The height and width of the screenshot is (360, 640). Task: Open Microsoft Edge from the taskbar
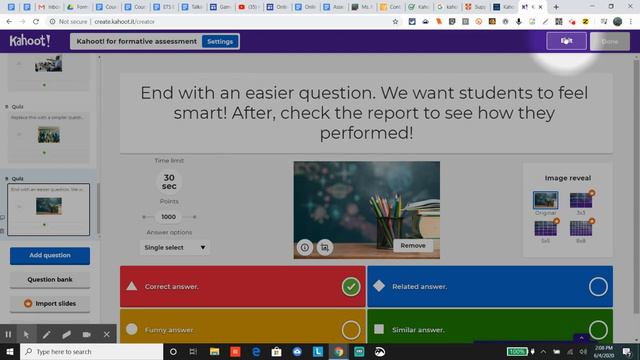coord(256,351)
